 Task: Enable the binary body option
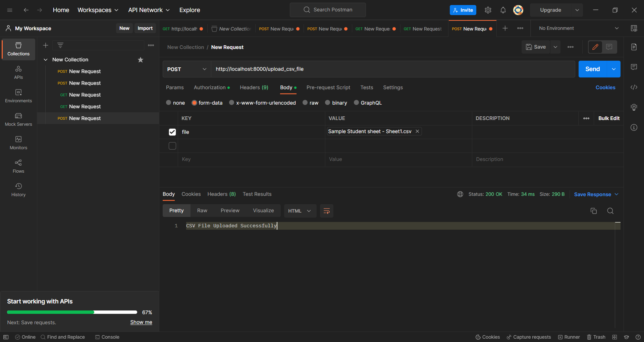(328, 103)
